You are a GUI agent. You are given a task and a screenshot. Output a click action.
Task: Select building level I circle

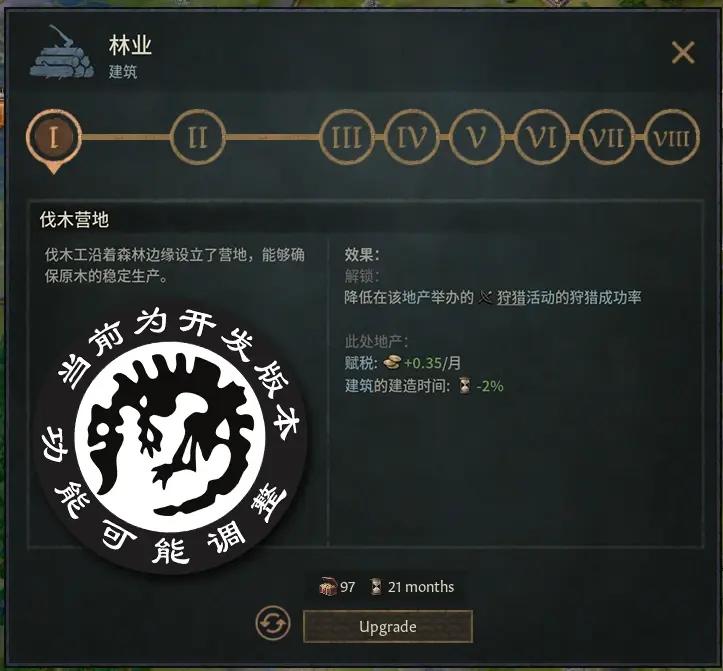coord(53,137)
